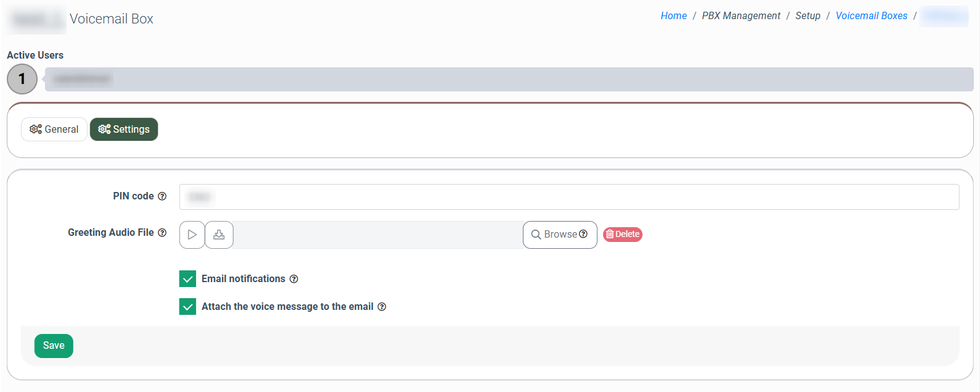Save the voicemail box settings
980x392 pixels.
coord(54,346)
